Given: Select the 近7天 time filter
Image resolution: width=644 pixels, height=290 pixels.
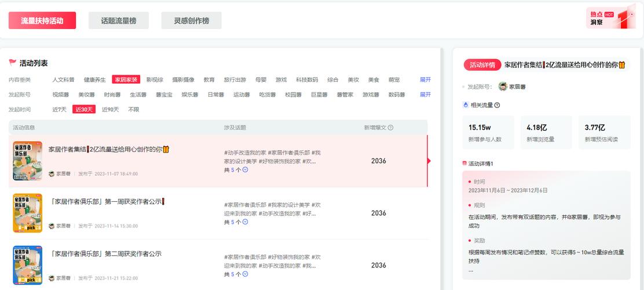Looking at the screenshot, I should pos(59,109).
